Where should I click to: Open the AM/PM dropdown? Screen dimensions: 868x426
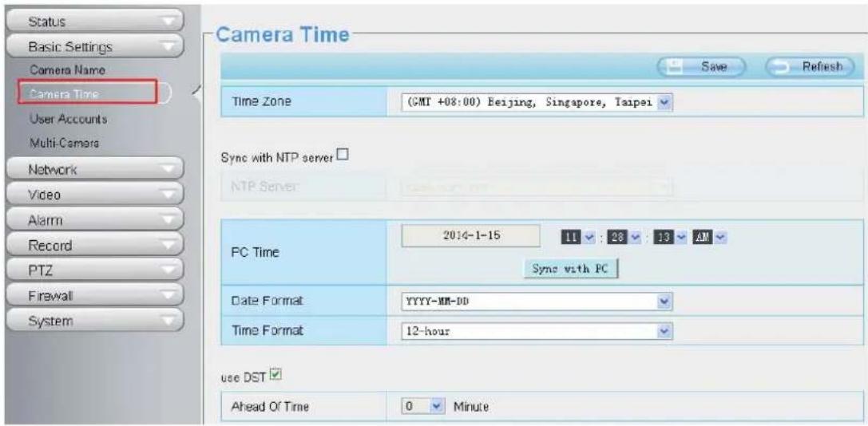(x=709, y=236)
